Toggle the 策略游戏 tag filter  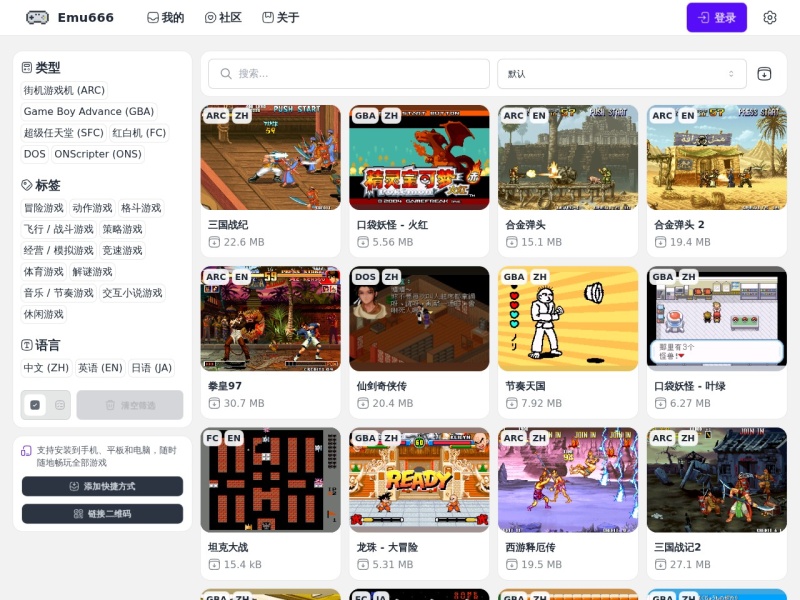pos(122,229)
